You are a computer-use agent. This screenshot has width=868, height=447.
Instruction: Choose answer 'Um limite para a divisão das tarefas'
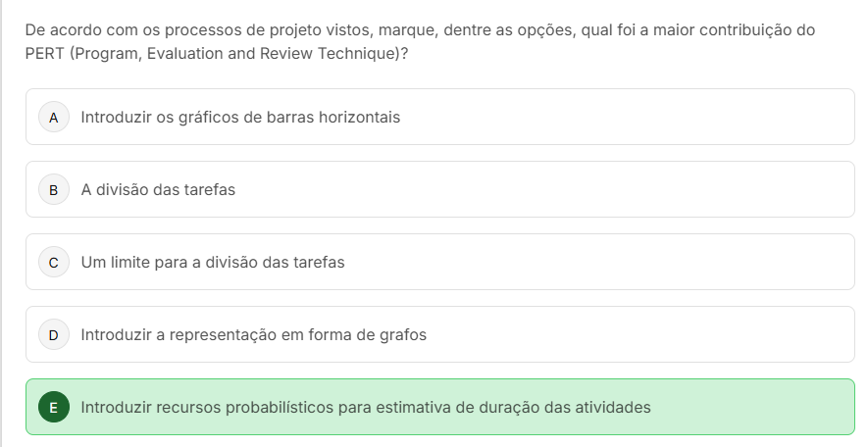click(x=440, y=262)
